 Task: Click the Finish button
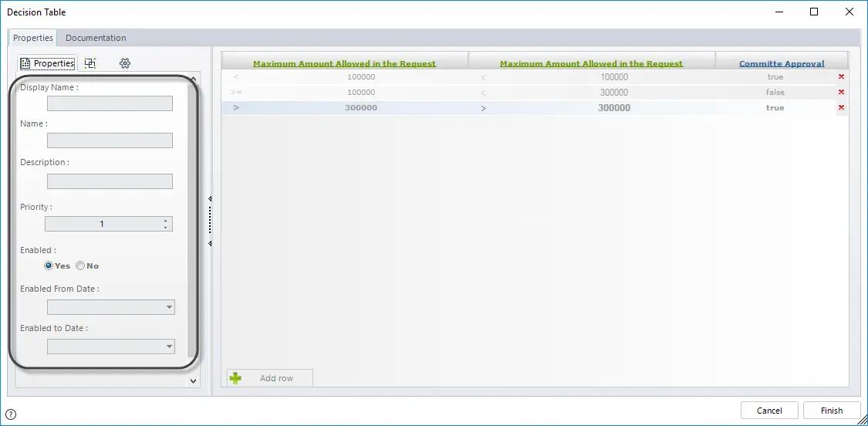pos(832,411)
